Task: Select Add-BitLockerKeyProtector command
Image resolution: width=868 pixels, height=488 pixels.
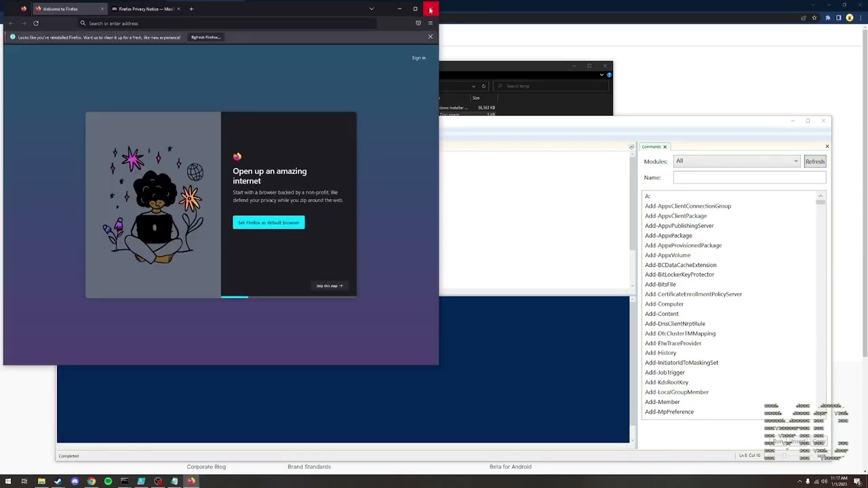Action: (x=679, y=274)
